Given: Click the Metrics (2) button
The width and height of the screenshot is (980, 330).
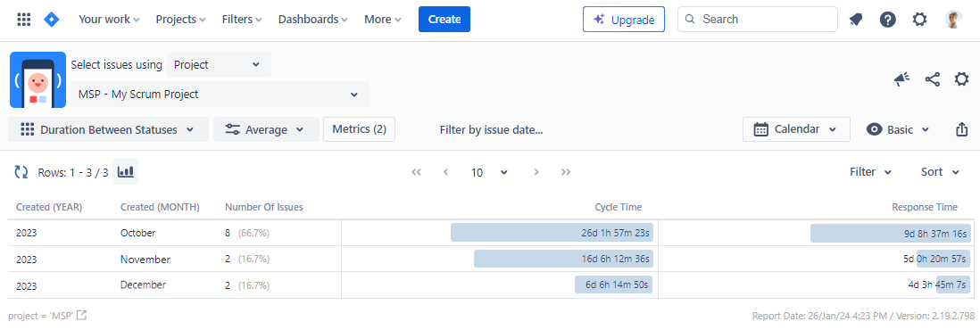Looking at the screenshot, I should (360, 129).
